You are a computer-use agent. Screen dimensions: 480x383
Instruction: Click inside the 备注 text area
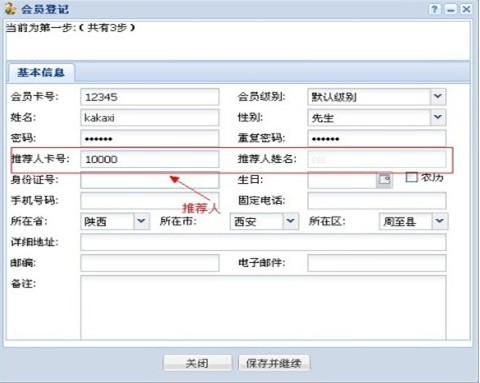click(x=263, y=307)
